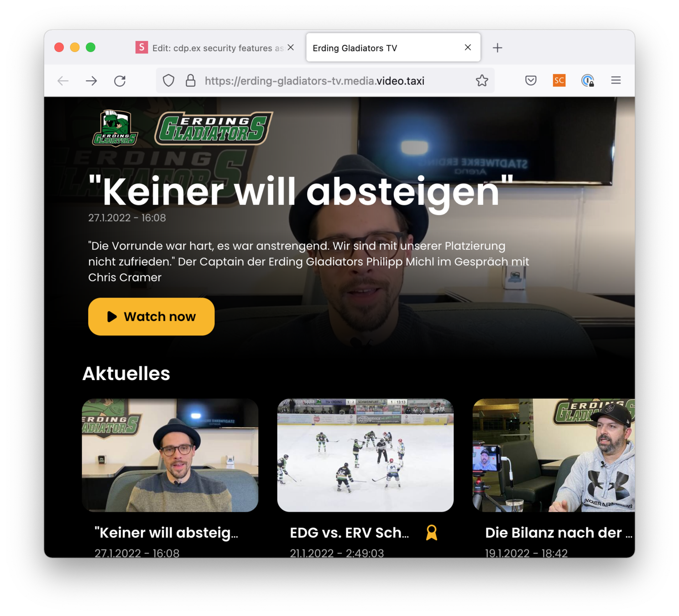Viewport: 679px width, 616px height.
Task: Bookmark this page with the star
Action: point(482,81)
